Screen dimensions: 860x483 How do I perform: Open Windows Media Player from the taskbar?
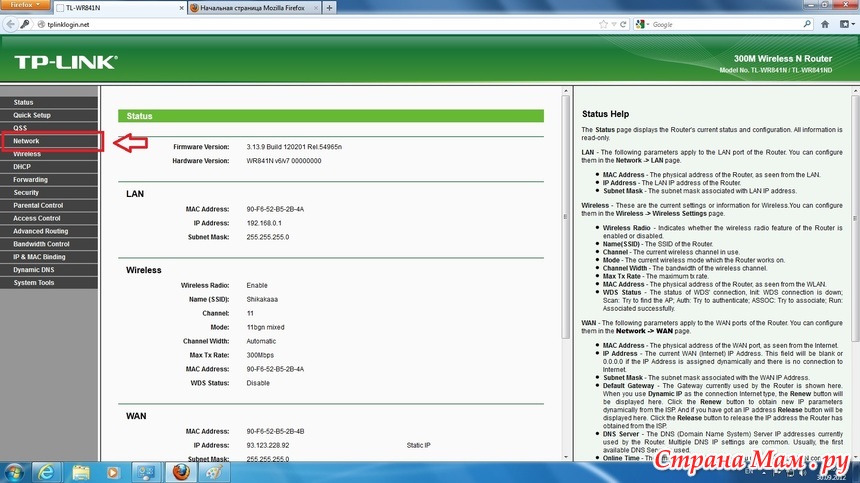pyautogui.click(x=114, y=472)
